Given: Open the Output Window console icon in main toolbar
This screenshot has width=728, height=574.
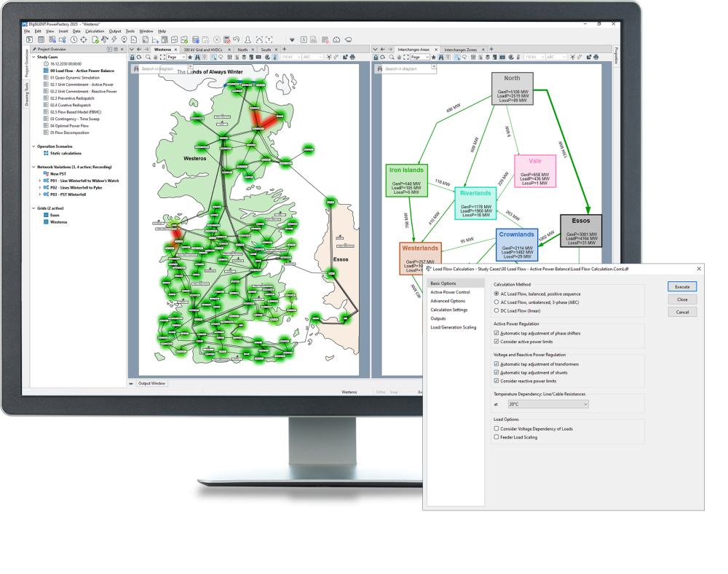Looking at the screenshot, I should [30, 40].
